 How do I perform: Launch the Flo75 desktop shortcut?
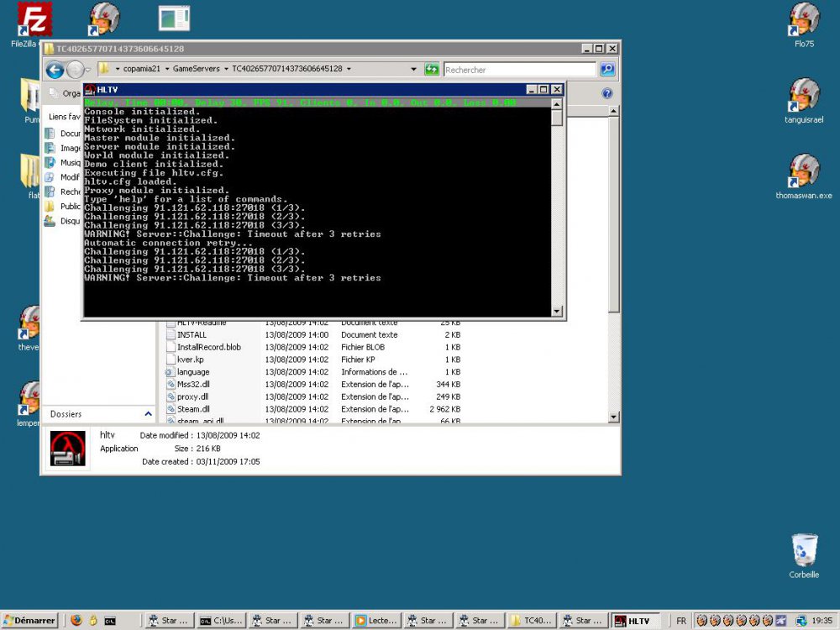804,19
